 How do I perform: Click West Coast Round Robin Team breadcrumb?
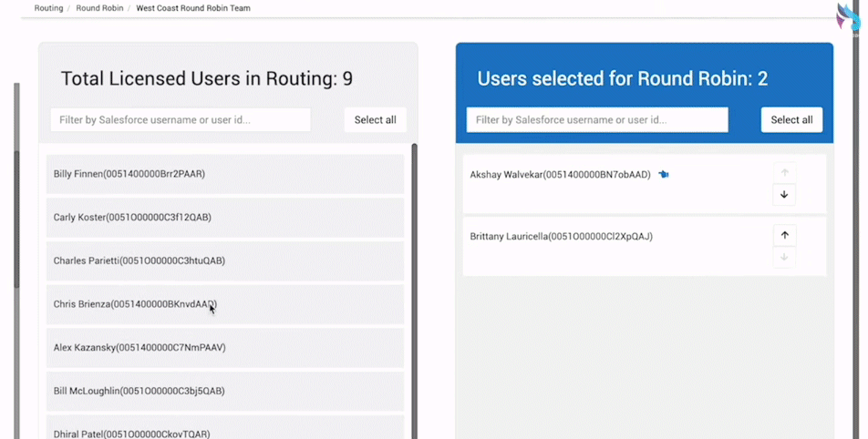click(193, 8)
